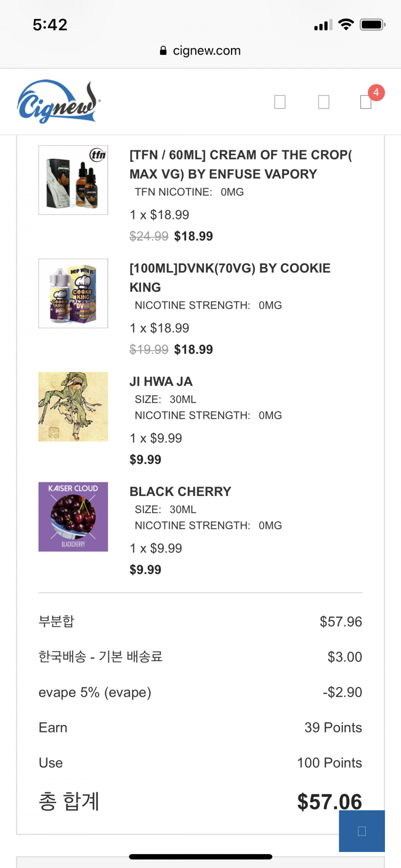Tap the home indicator bar
The width and height of the screenshot is (401, 868).
point(201,857)
